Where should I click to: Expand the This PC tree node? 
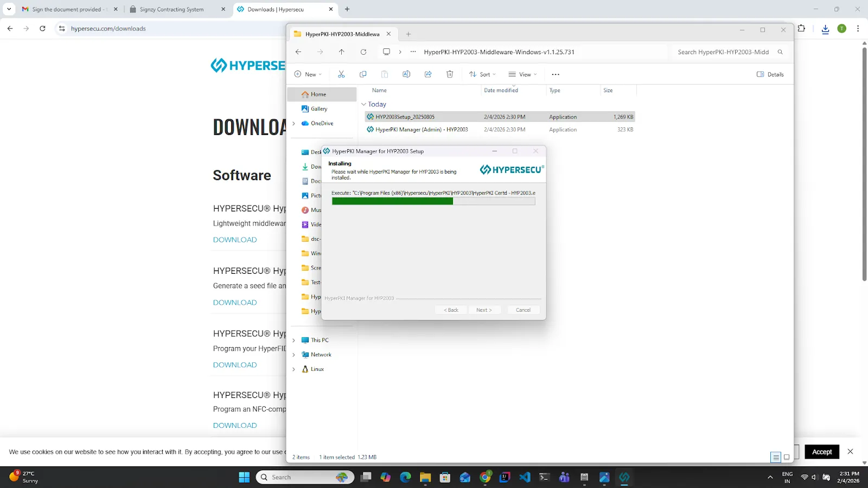[293, 341]
